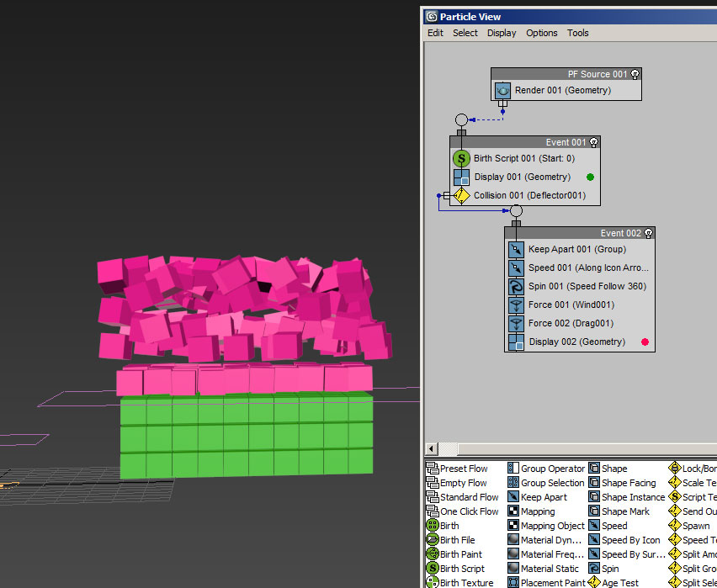Click the Render 001 operator icon
This screenshot has height=588, width=717.
pyautogui.click(x=502, y=90)
